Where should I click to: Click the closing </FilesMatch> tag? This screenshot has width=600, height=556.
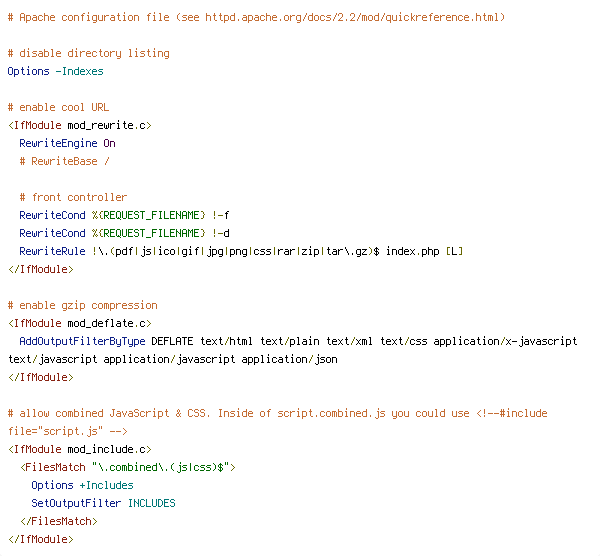58,521
